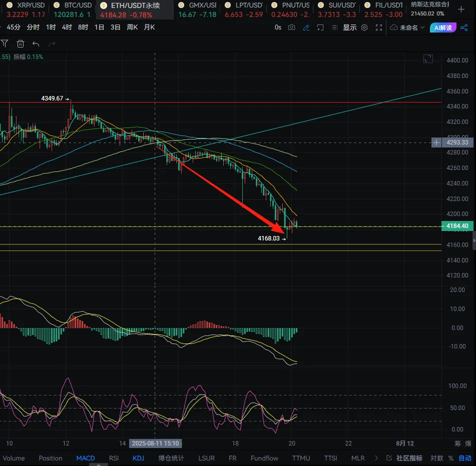The image size is (476, 466).
Task: Enter fullscreen chart mode
Action: click(x=378, y=27)
